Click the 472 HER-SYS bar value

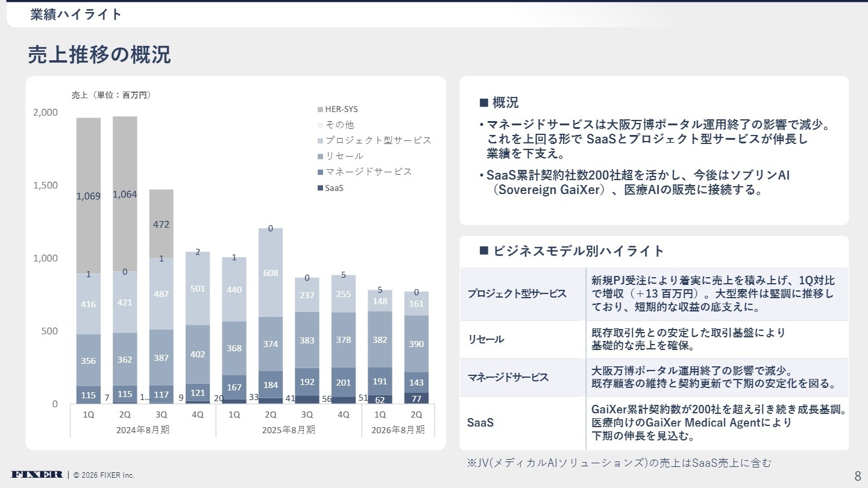(x=161, y=225)
